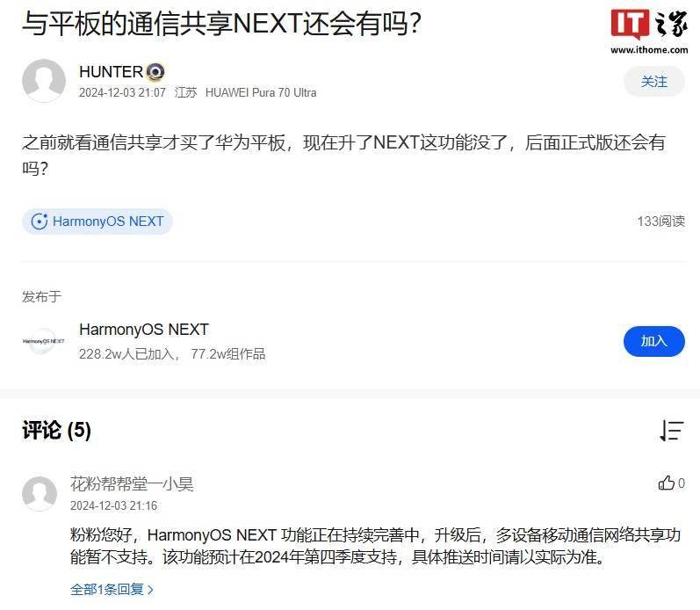
Task: Click the badge icon next to HUNTER
Action: [155, 72]
